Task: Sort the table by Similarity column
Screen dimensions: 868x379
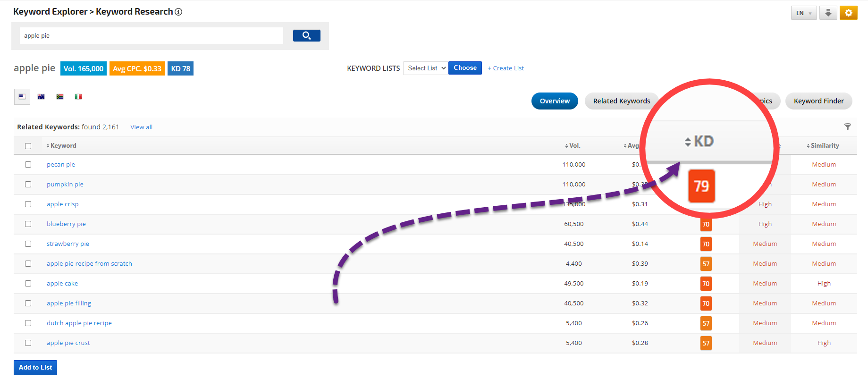Action: tap(823, 146)
